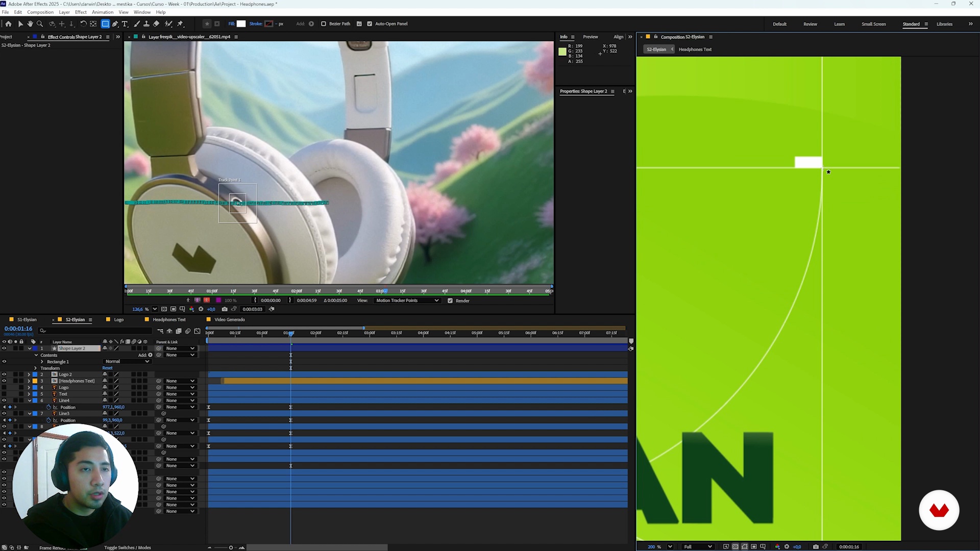Select the Hand tool

click(x=30, y=24)
